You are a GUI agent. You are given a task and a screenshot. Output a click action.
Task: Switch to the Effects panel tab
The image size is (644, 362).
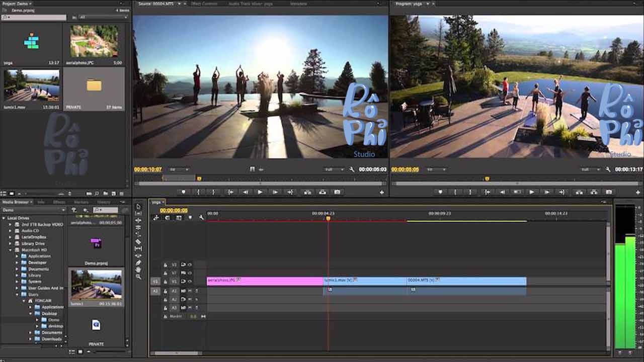tap(59, 202)
